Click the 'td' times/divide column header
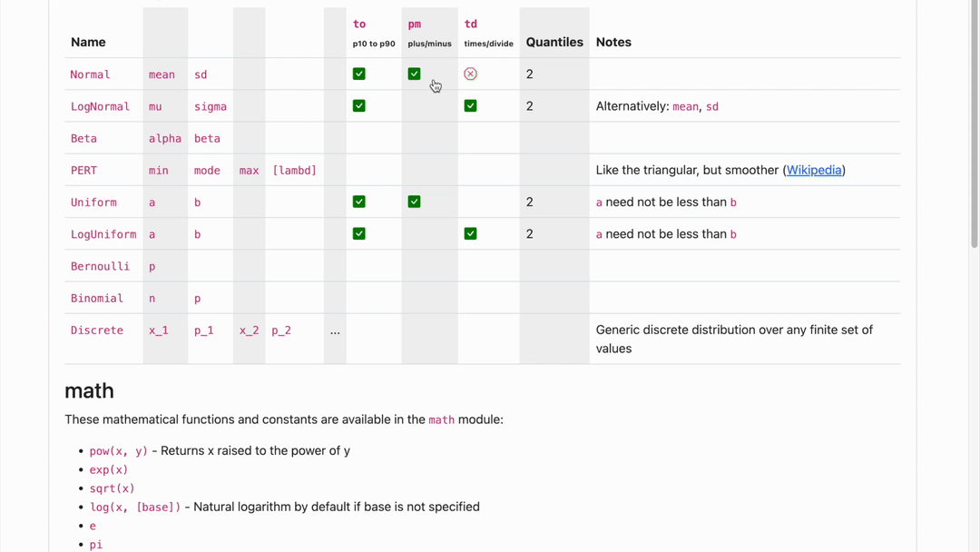The height and width of the screenshot is (552, 980). [471, 25]
